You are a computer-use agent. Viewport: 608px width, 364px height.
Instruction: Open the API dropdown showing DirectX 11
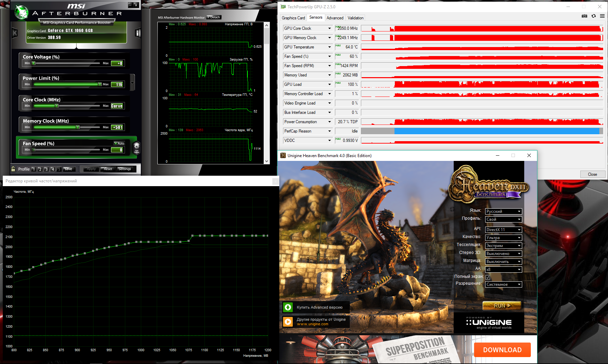(x=503, y=230)
